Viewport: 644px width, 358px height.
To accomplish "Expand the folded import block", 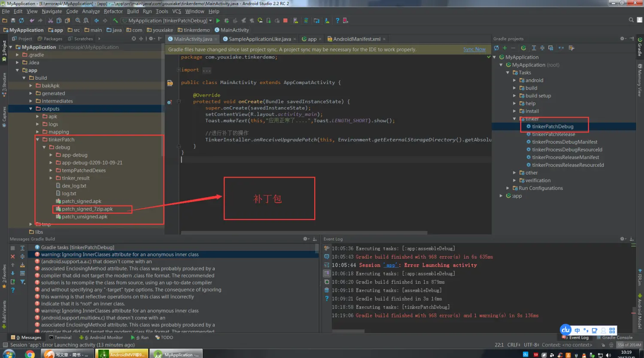I will pos(179,70).
